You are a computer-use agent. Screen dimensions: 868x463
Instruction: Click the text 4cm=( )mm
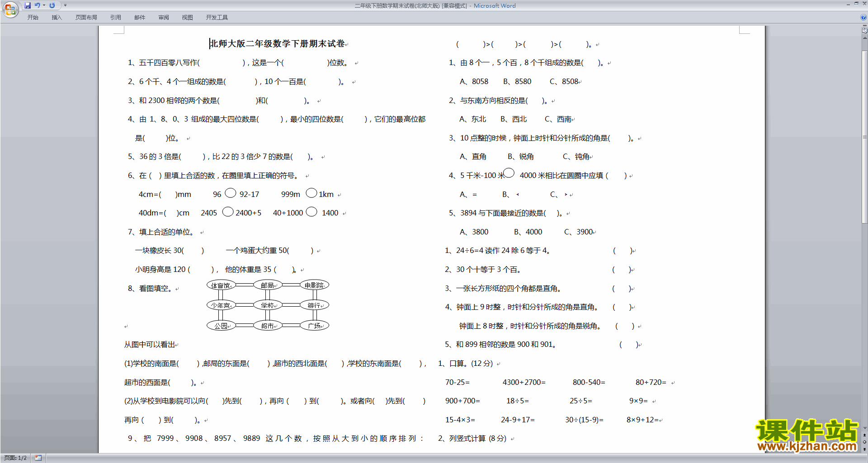(x=165, y=194)
